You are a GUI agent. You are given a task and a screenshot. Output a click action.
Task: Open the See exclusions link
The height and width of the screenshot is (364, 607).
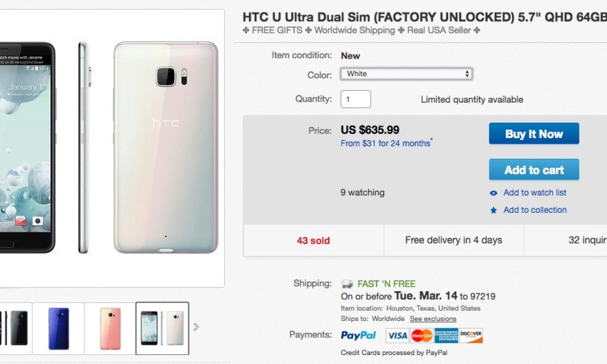[433, 319]
